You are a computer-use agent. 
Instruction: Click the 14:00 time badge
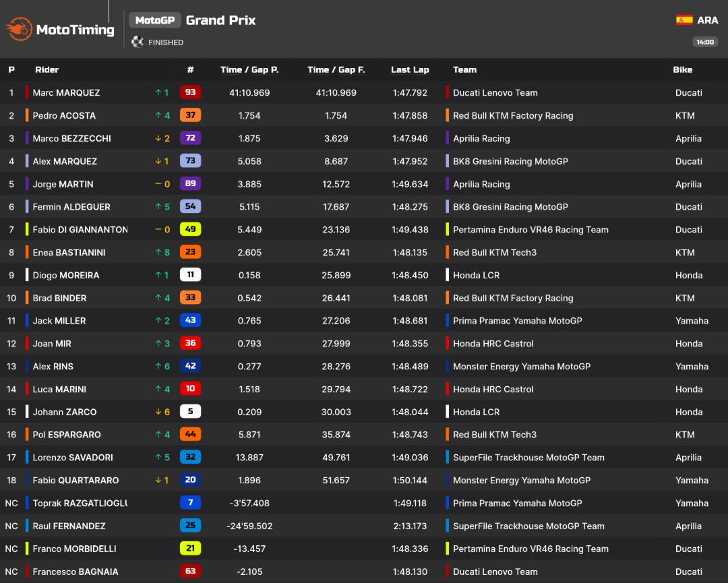click(x=705, y=42)
